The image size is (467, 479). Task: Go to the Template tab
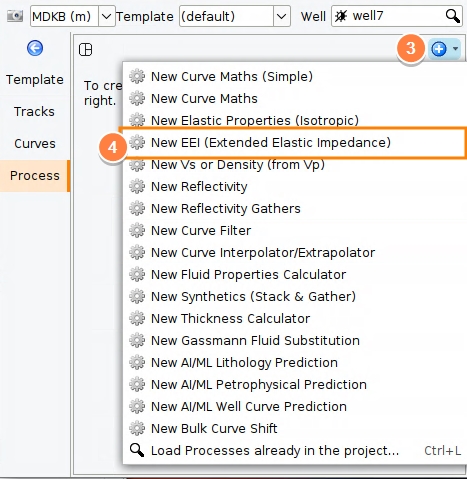(35, 80)
